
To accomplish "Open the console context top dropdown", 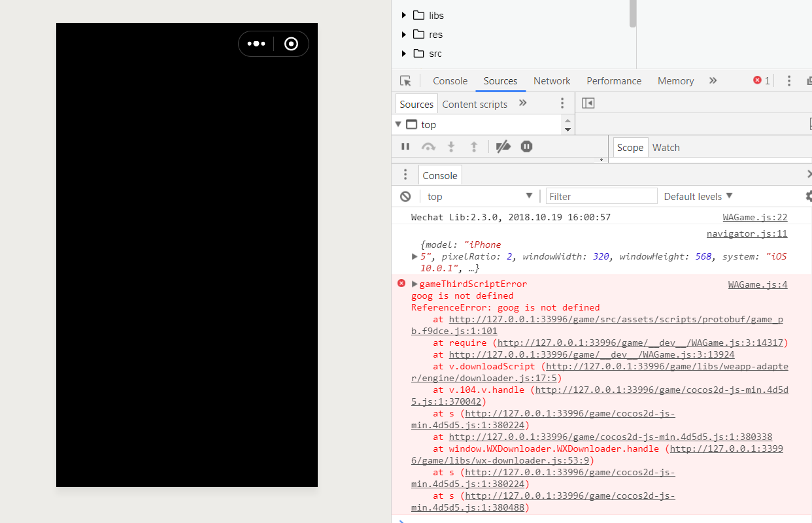I will click(481, 196).
